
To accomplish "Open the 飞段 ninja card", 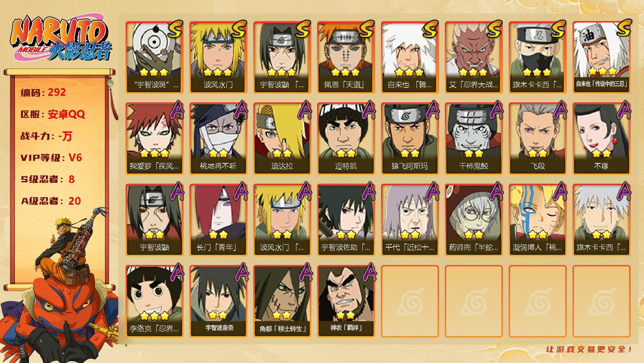I will tap(537, 138).
